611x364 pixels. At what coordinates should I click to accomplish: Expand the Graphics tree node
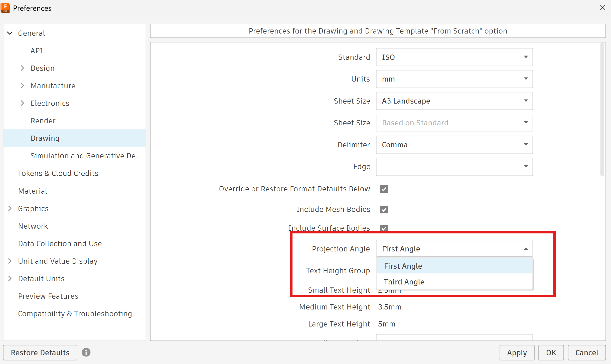pyautogui.click(x=10, y=208)
